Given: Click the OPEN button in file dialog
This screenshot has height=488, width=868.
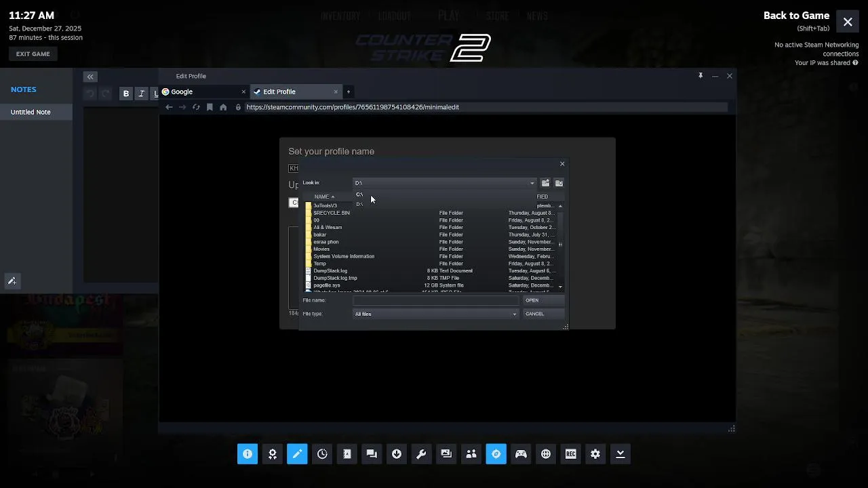Looking at the screenshot, I should coord(544,300).
